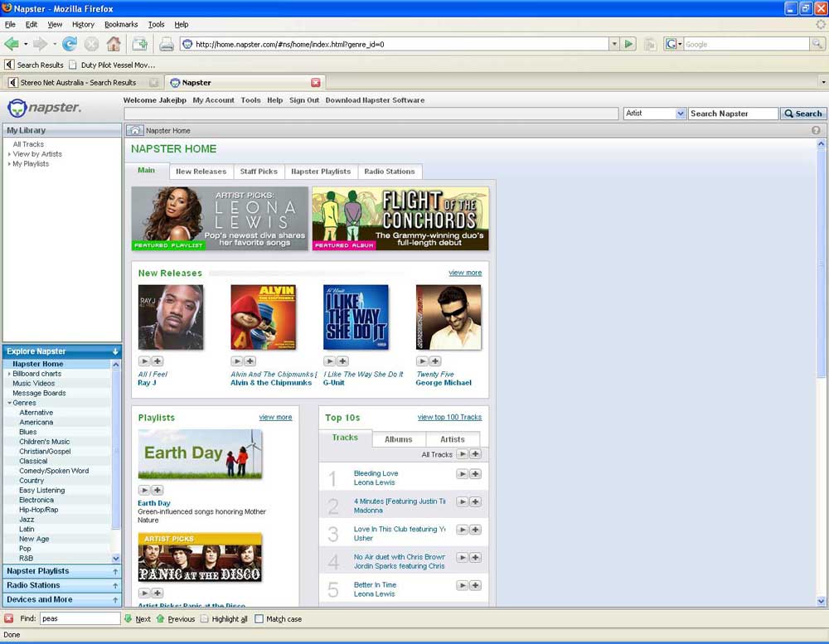
Task: Play the Bleeding Love track
Action: coord(462,474)
